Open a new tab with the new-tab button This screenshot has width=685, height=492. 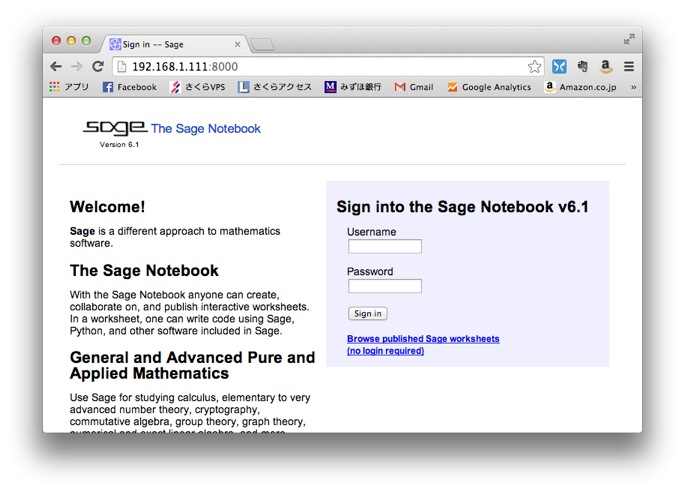pyautogui.click(x=262, y=44)
